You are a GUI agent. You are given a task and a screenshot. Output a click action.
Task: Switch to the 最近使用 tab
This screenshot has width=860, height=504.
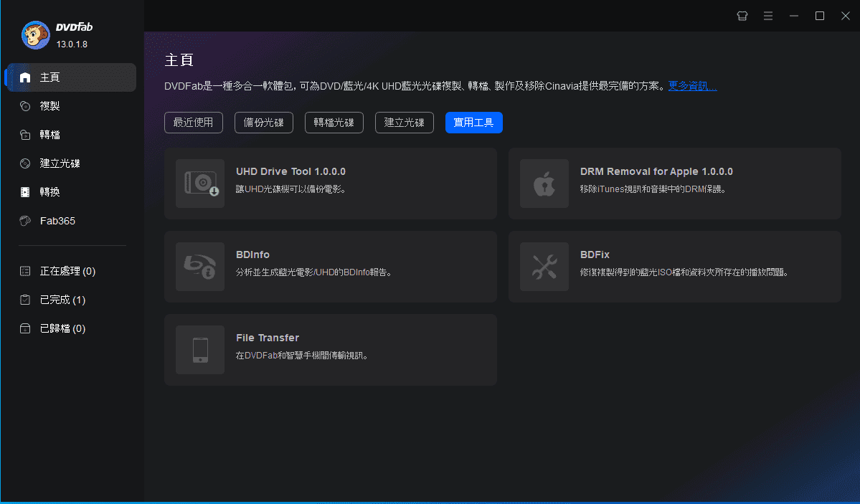194,123
